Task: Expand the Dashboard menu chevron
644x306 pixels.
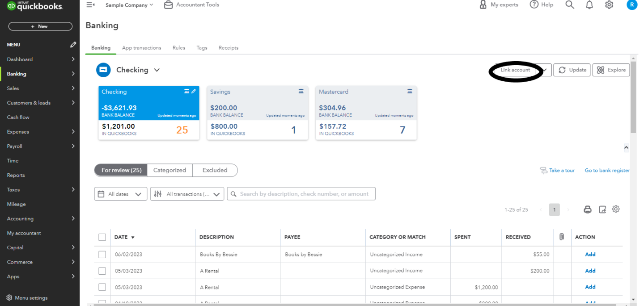Action: 73,59
